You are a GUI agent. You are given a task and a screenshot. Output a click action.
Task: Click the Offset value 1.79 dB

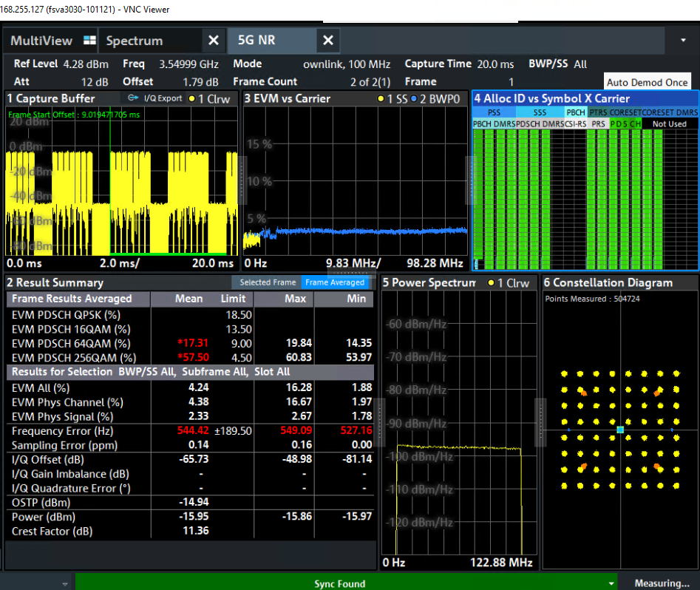click(x=200, y=82)
